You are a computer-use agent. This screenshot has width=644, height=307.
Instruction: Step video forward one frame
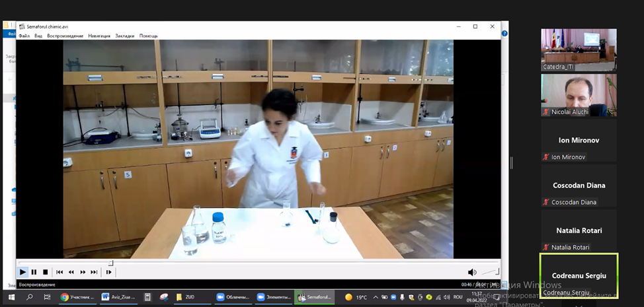tap(109, 272)
